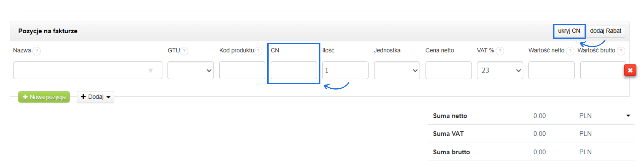Open the Dodaj dropdown menu
Viewport: 644px width, 167px height.
pyautogui.click(x=96, y=97)
